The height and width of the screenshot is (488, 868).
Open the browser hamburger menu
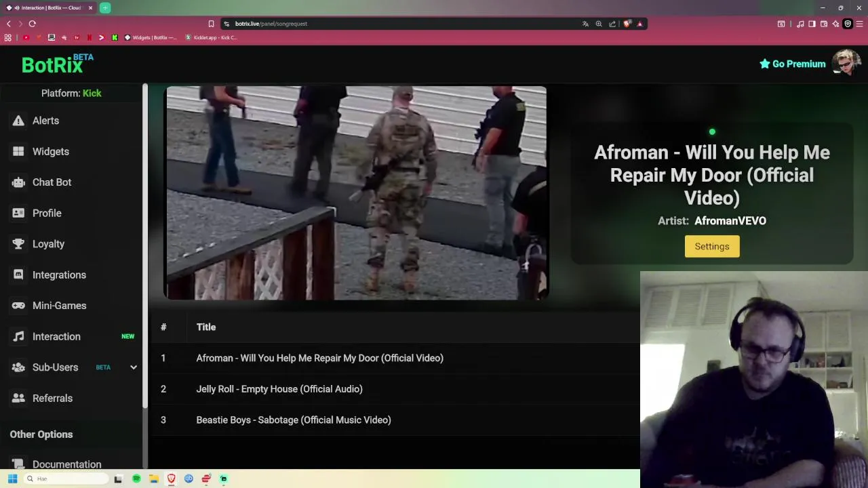pyautogui.click(x=859, y=24)
